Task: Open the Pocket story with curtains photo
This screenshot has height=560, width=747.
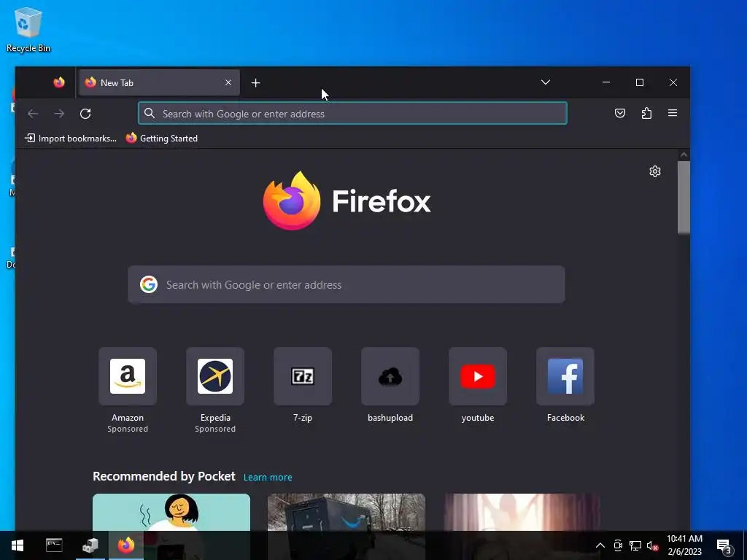Action: click(522, 512)
